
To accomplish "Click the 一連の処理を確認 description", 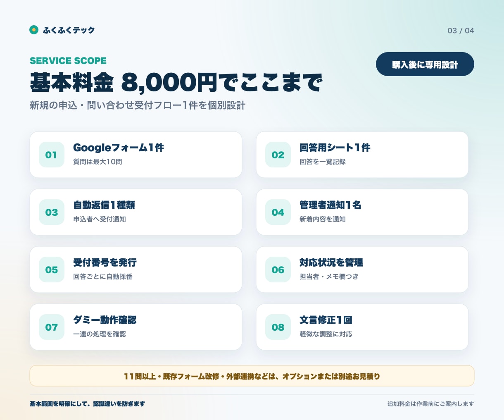I will (x=100, y=334).
